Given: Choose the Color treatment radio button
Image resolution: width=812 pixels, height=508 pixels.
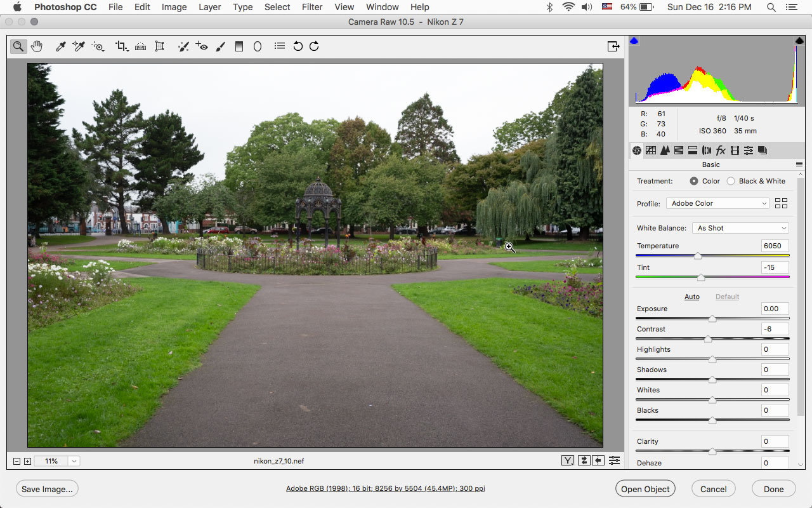Looking at the screenshot, I should (694, 181).
